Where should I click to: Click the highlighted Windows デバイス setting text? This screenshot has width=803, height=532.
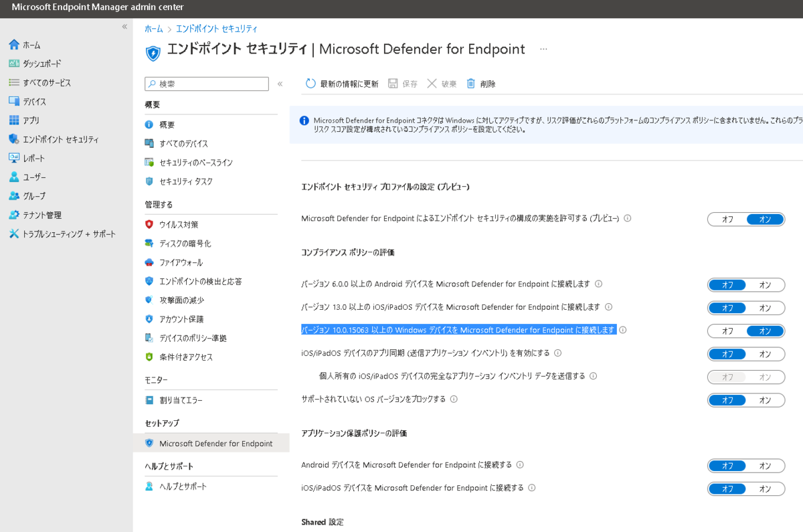[x=458, y=330]
